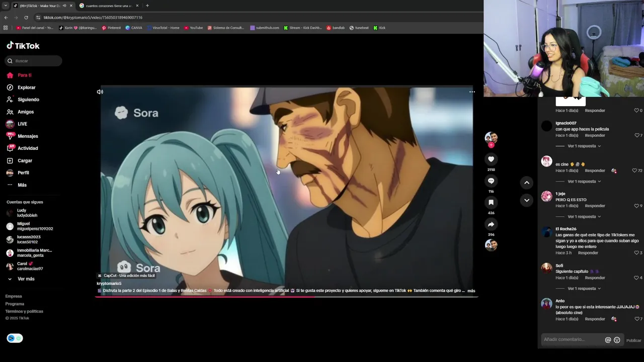Like the 'PERO Q ES ESTO' comment
Image resolution: width=644 pixels, height=362 pixels.
coord(638,206)
